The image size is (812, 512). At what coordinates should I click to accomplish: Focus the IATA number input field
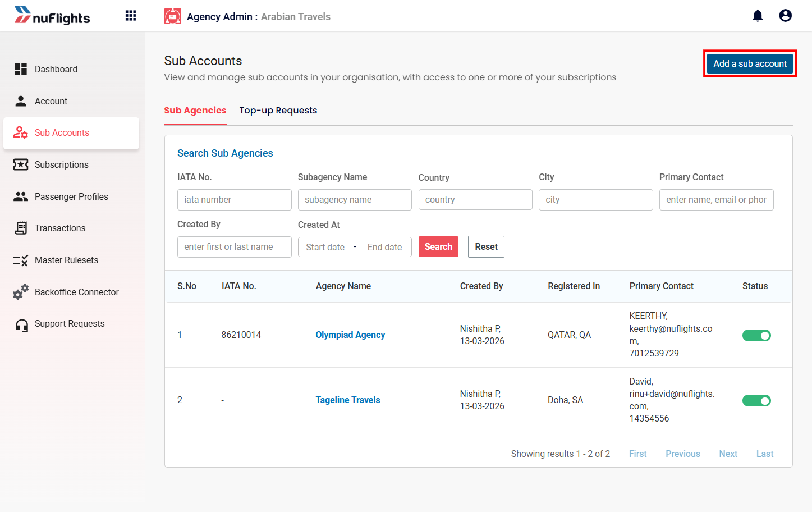coord(235,200)
